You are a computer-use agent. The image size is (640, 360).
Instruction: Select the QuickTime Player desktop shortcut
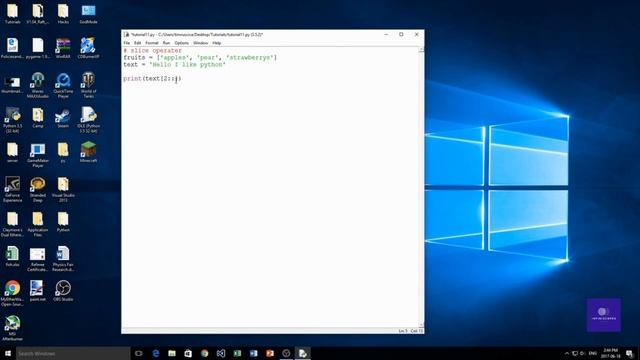63,85
